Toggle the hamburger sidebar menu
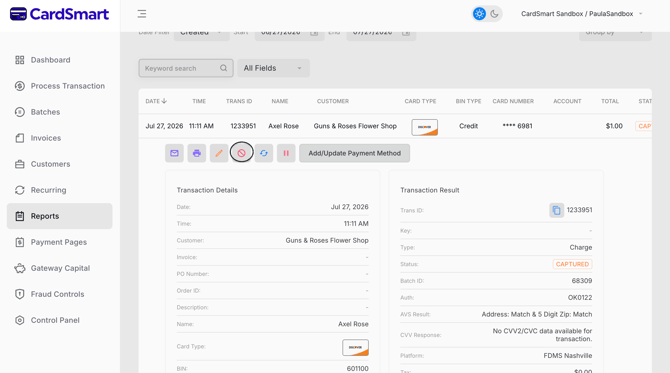 pos(142,14)
